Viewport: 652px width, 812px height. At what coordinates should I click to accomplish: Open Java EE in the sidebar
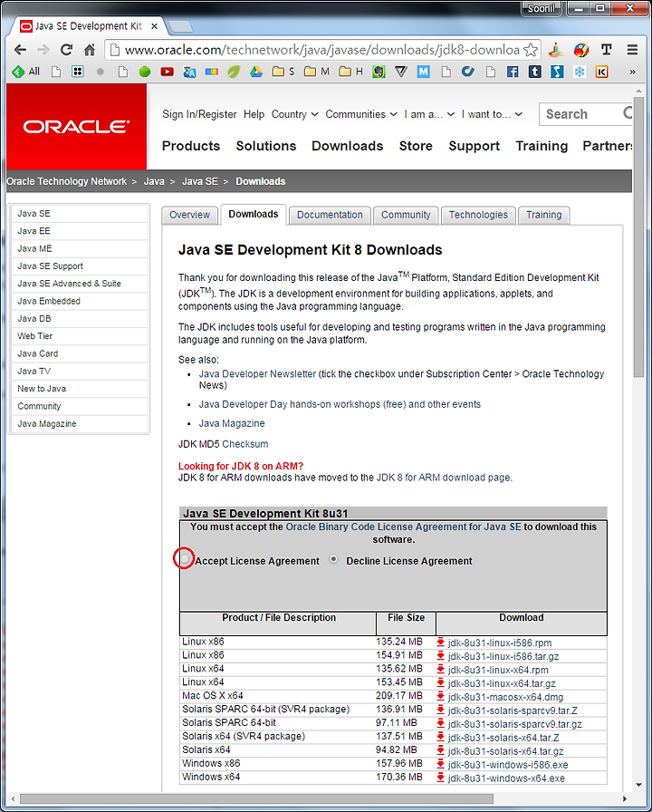pos(79,231)
